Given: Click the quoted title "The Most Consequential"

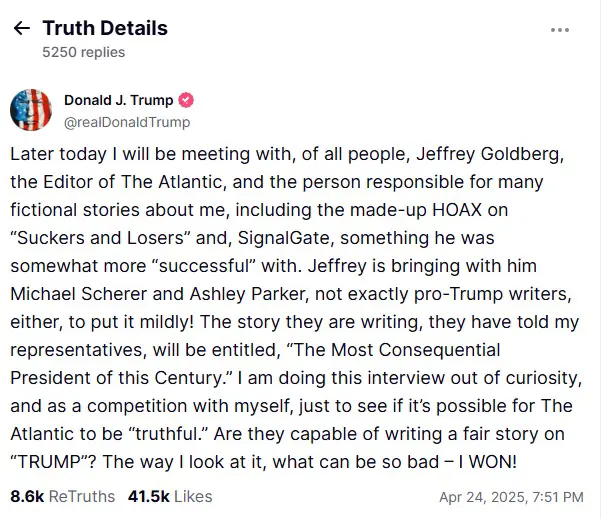Looking at the screenshot, I should [393, 350].
